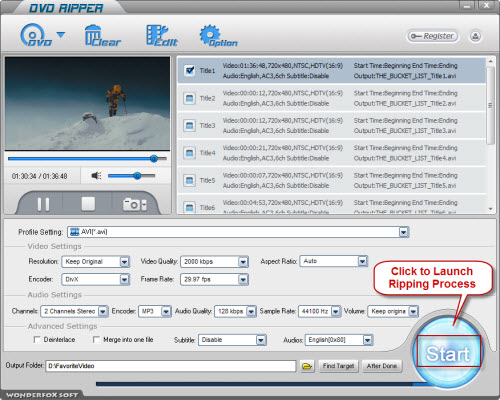Image resolution: width=500 pixels, height=400 pixels.
Task: Minimize the DVD Ripper window
Action: 467,6
